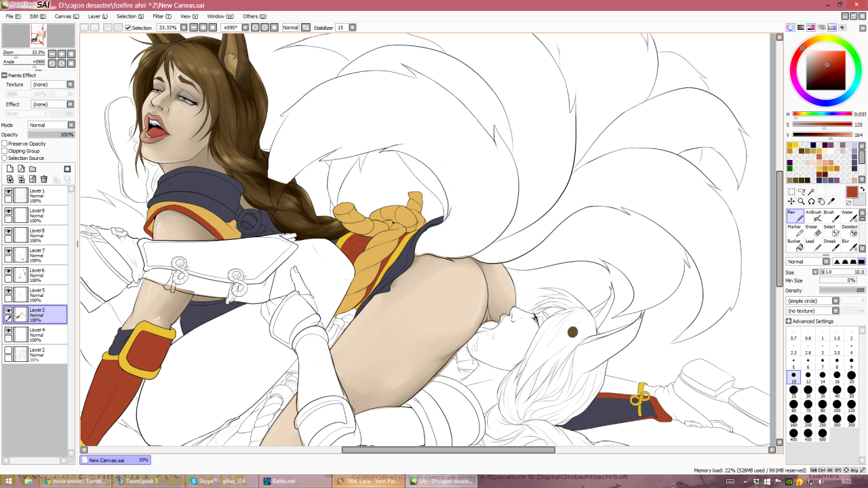Open the Filter menu
Screen dimensions: 868x488
coord(162,16)
